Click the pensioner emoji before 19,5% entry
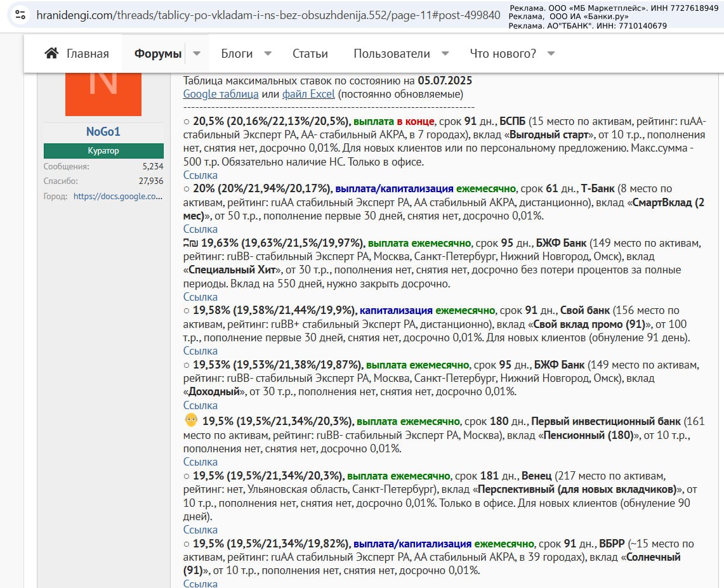The width and height of the screenshot is (724, 588). (x=191, y=421)
